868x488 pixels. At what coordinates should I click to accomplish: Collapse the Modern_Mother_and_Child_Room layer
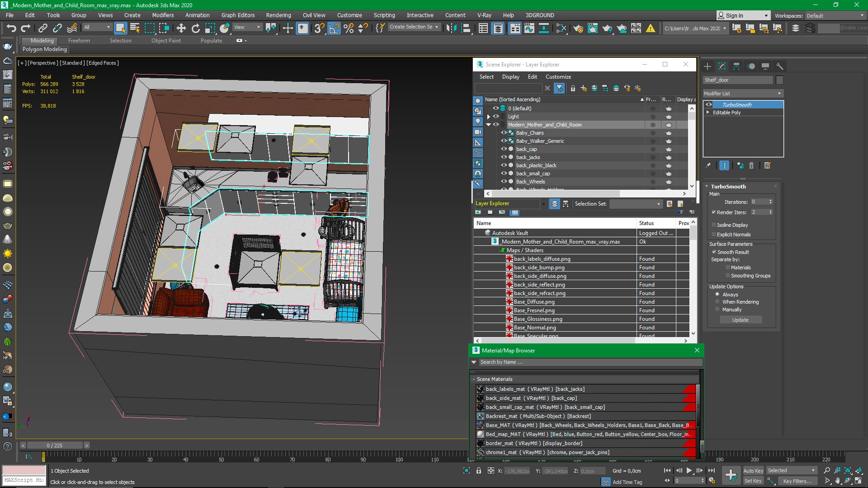click(x=488, y=125)
